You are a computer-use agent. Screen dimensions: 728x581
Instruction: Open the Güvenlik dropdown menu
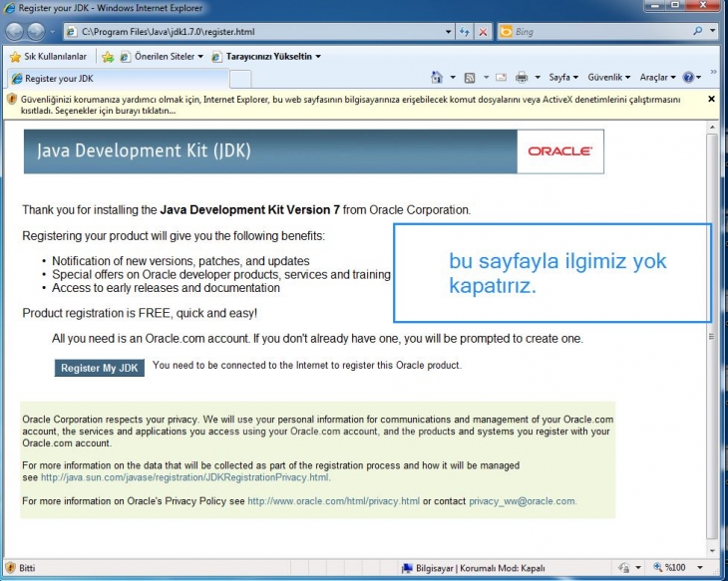[x=607, y=77]
